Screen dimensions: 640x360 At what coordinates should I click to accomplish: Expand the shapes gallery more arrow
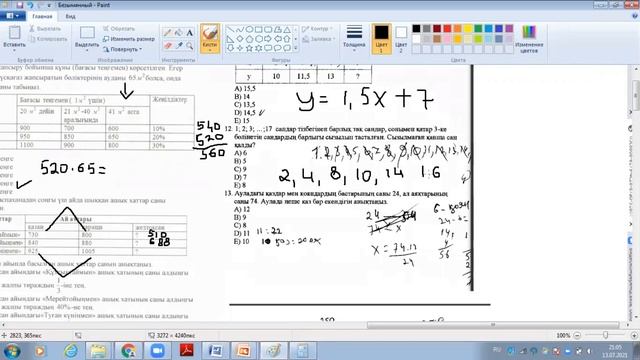pos(296,48)
